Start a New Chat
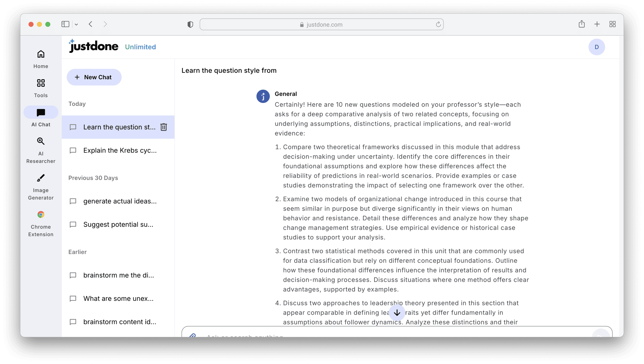Screen dimensions: 644x364 tap(94, 77)
